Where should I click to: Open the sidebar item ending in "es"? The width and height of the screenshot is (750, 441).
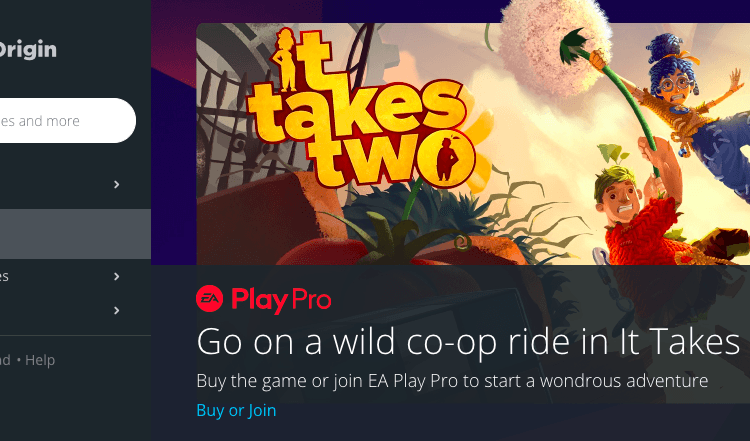tap(4, 276)
